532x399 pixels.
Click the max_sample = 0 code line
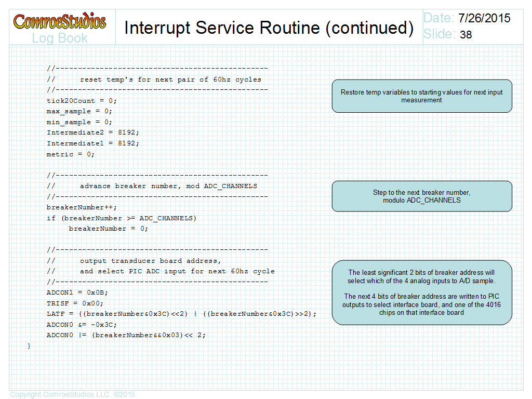coord(79,111)
